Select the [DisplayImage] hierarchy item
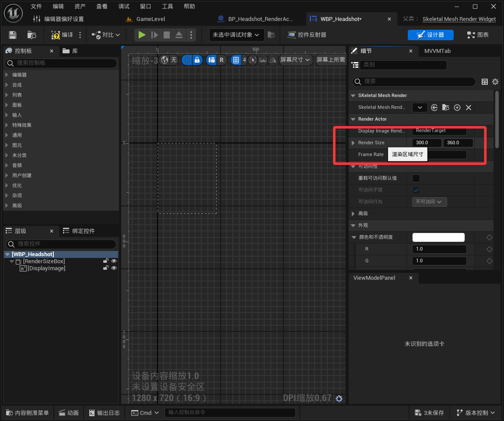The image size is (504, 421). click(x=46, y=268)
